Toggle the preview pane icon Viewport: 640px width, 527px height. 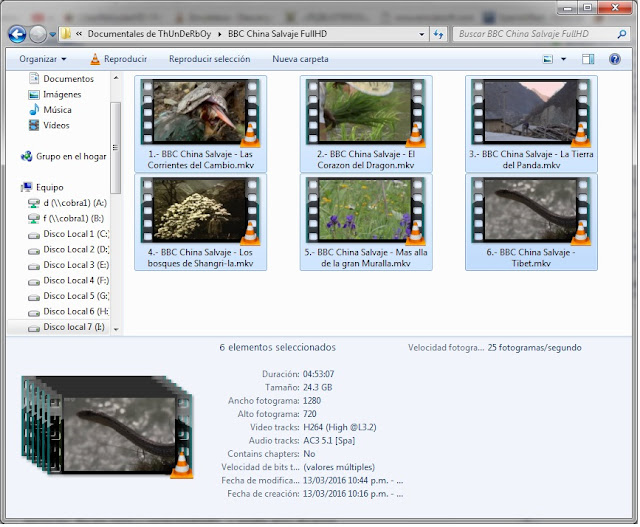click(588, 59)
